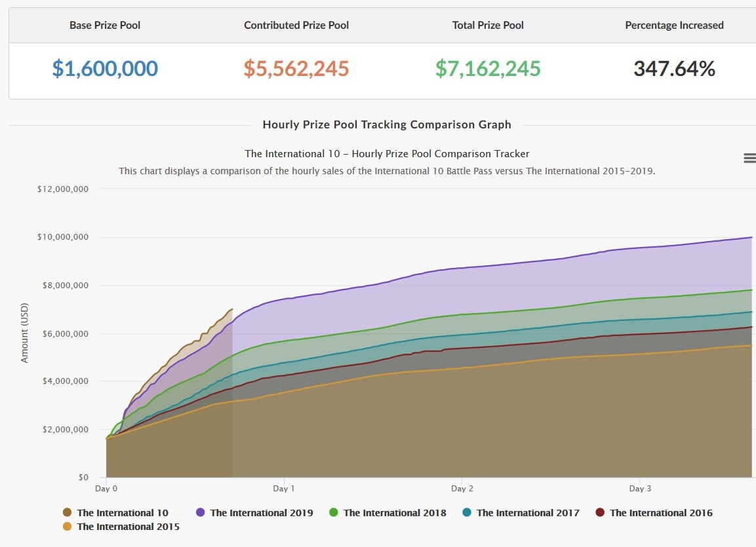Viewport: 756px width, 547px height.
Task: Click the $12,000,000 y-axis label
Action: tap(63, 189)
